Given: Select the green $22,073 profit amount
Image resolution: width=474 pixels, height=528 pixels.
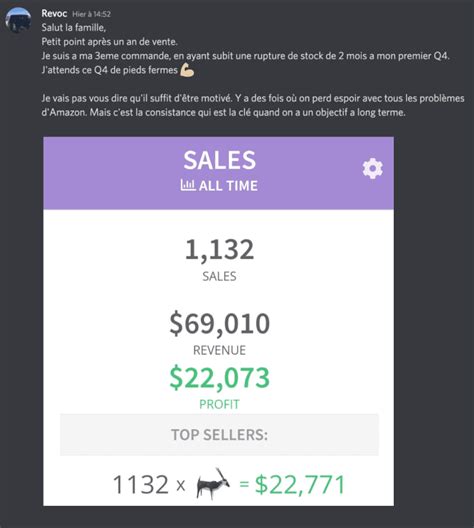Looking at the screenshot, I should [219, 378].
